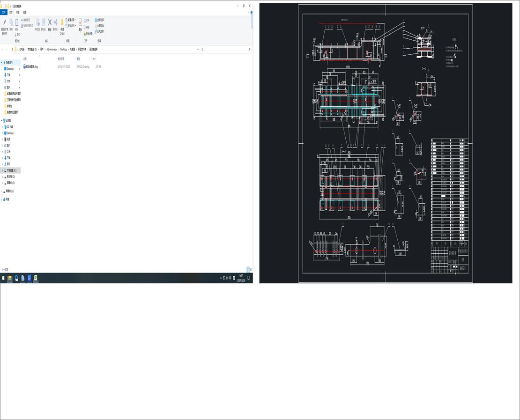Click the 'ZWCAD Drawing' type cell
Viewport: 520px width, 420px height.
[83, 66]
